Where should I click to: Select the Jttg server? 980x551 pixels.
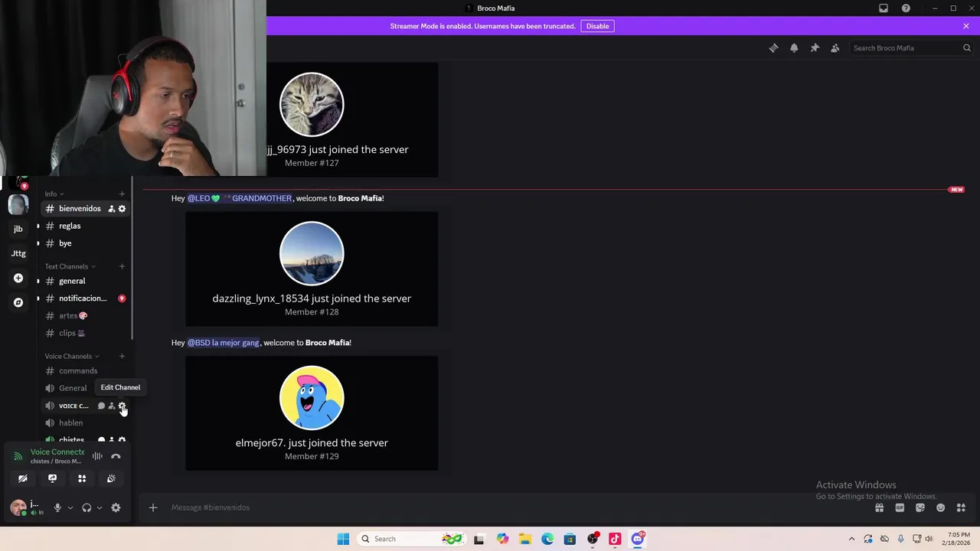pyautogui.click(x=18, y=253)
